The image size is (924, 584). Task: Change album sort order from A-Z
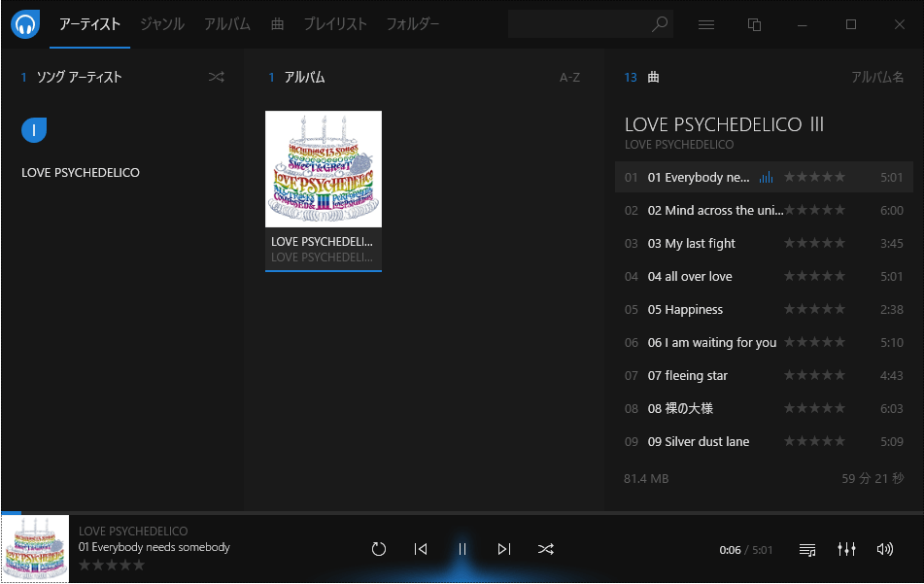(x=569, y=77)
